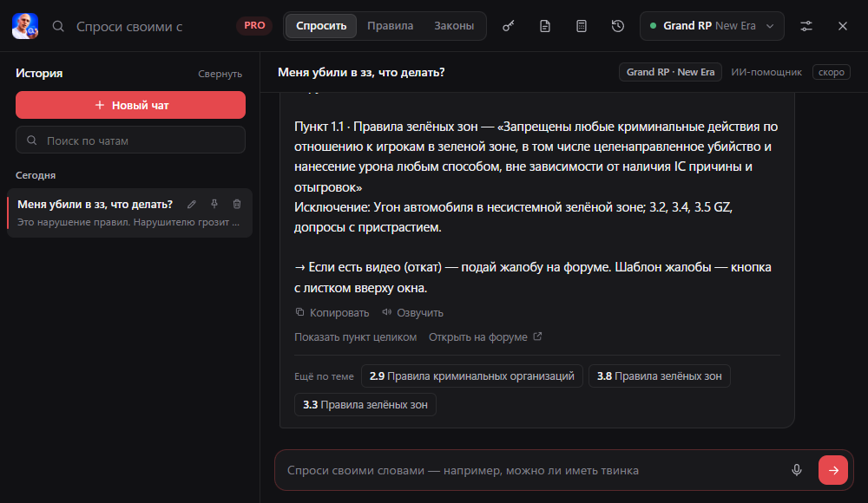Open related topic 2.9 Правила криминальных организаций
The image size is (868, 503).
(471, 376)
